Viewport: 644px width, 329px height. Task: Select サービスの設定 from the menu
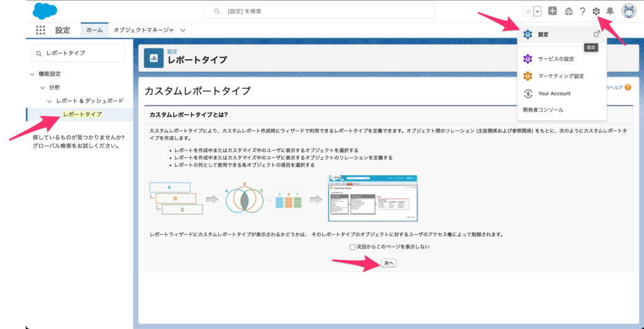tap(556, 59)
